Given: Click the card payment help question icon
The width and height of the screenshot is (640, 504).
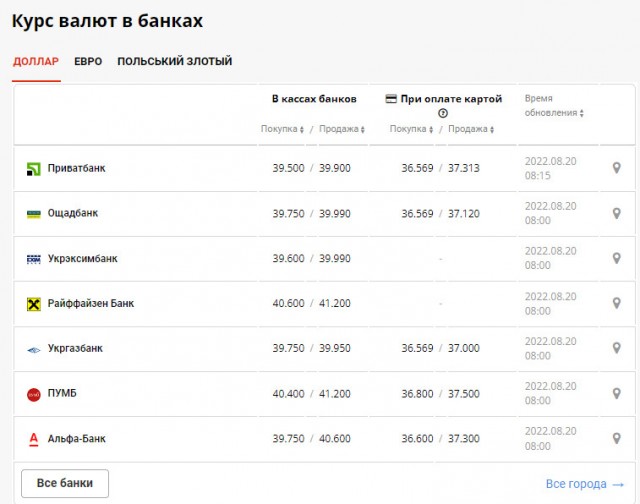Looking at the screenshot, I should pyautogui.click(x=443, y=113).
